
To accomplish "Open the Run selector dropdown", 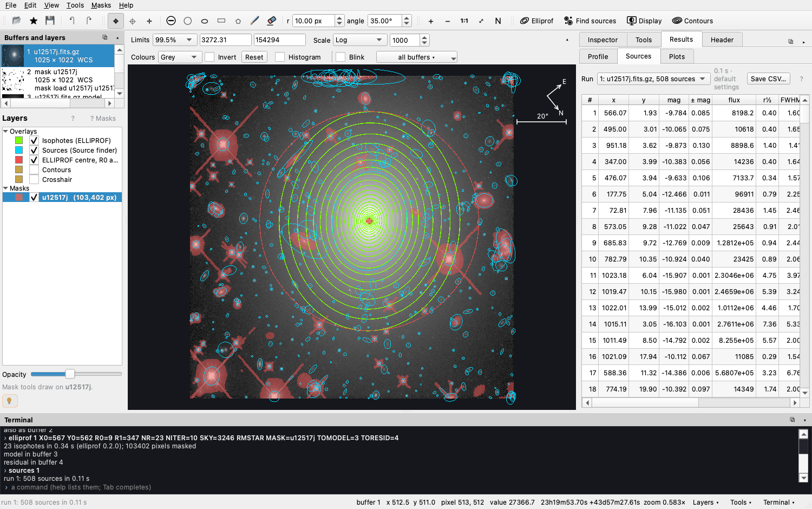I will [653, 79].
